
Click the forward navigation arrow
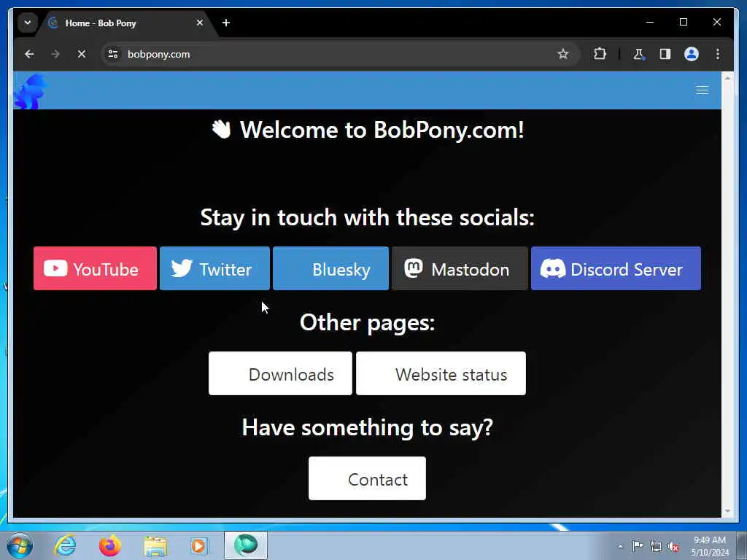[55, 54]
